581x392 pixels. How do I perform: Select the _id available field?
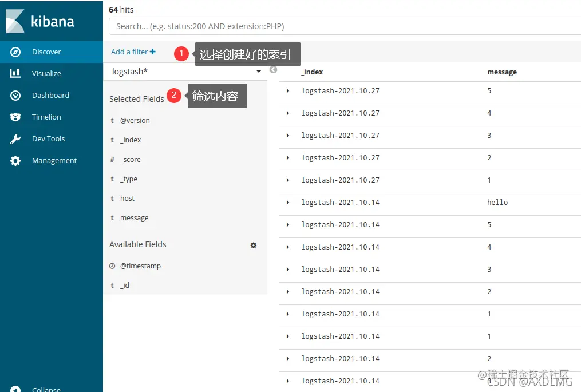pos(125,286)
